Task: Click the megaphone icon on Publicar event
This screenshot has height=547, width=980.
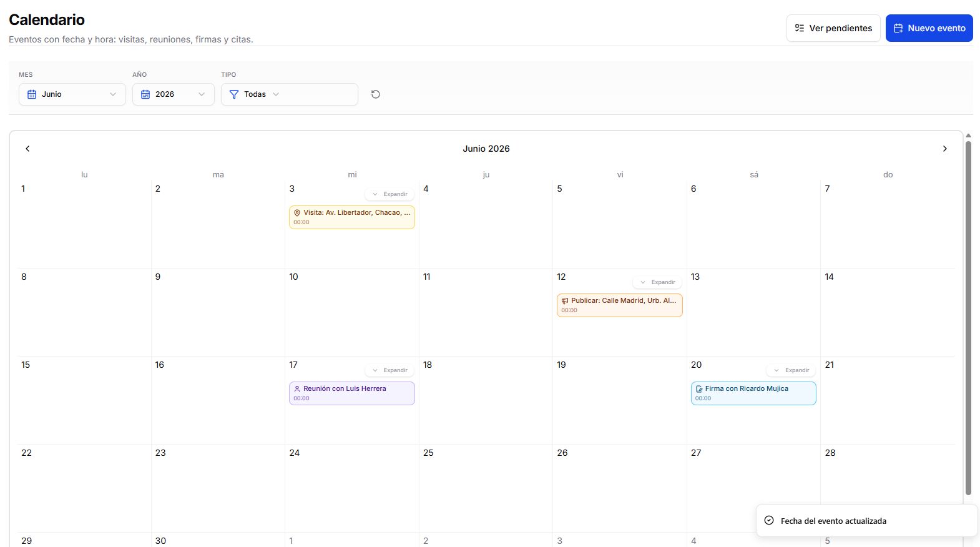Action: (x=565, y=301)
